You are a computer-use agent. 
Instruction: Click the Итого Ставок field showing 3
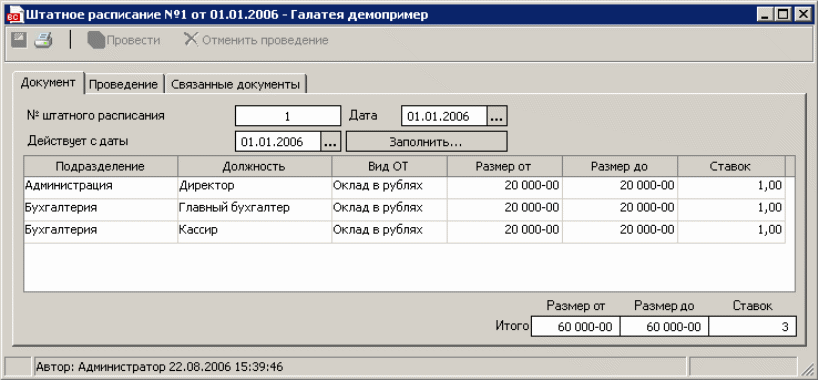(753, 327)
